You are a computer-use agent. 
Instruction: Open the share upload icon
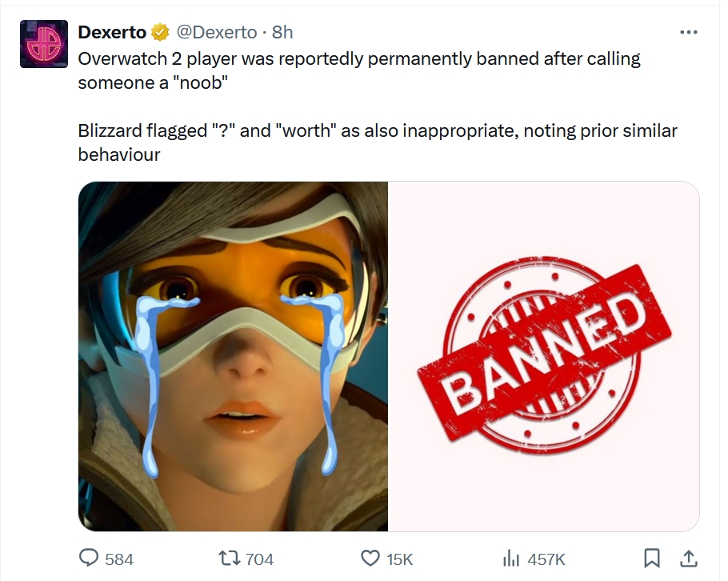click(x=689, y=559)
